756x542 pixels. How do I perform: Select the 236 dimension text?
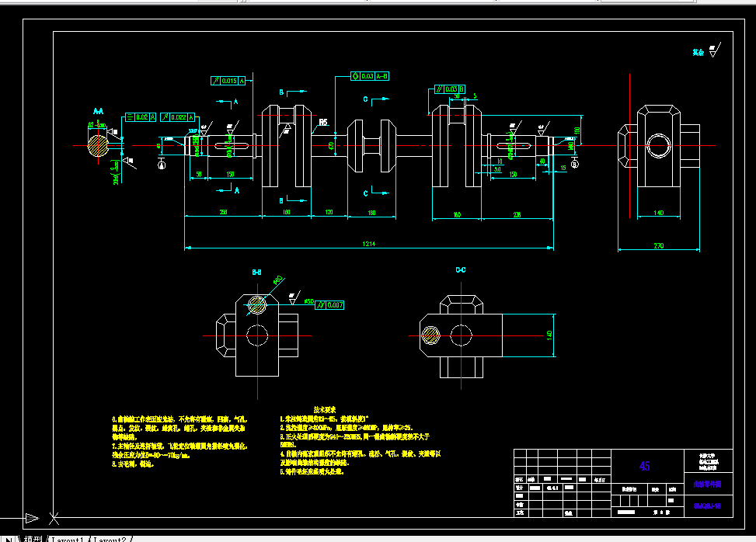(517, 214)
